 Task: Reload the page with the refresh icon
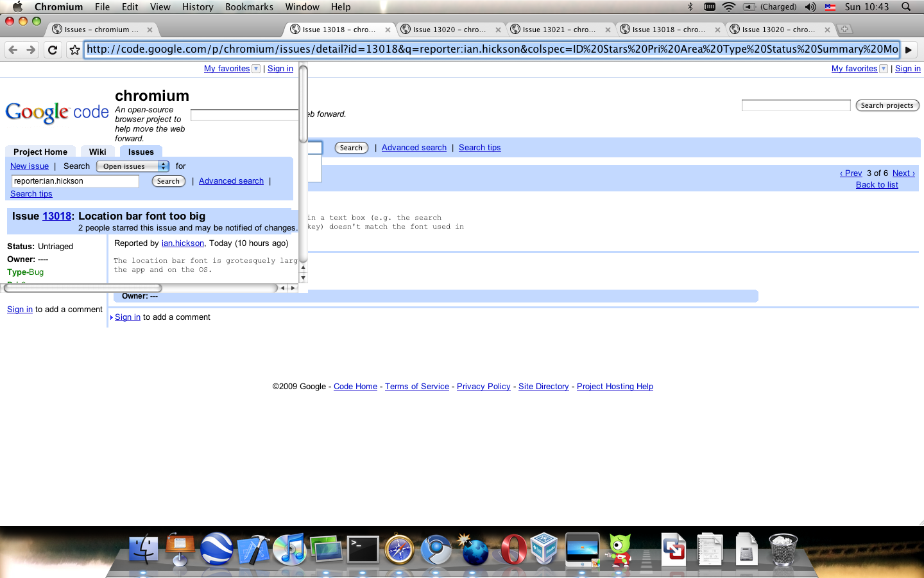point(53,49)
